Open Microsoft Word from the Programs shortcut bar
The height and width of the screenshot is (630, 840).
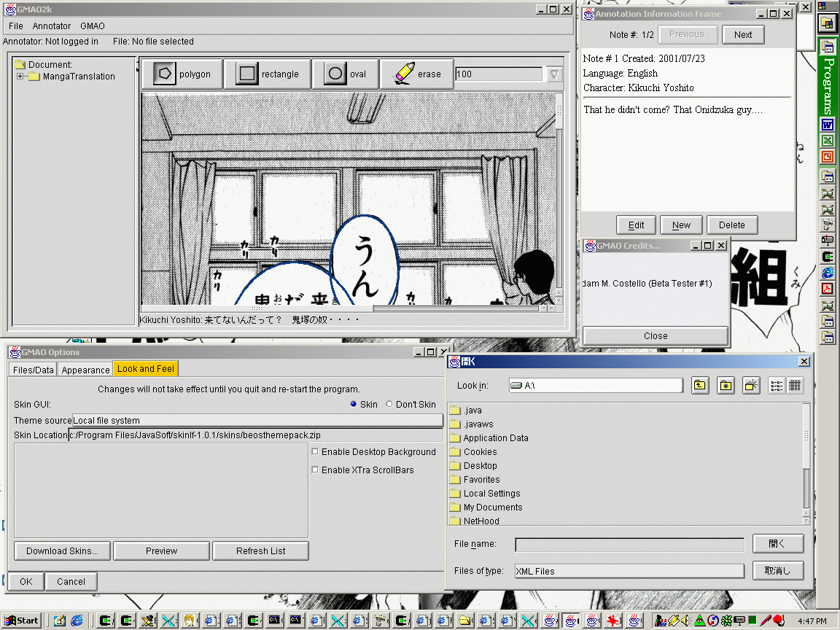click(828, 125)
